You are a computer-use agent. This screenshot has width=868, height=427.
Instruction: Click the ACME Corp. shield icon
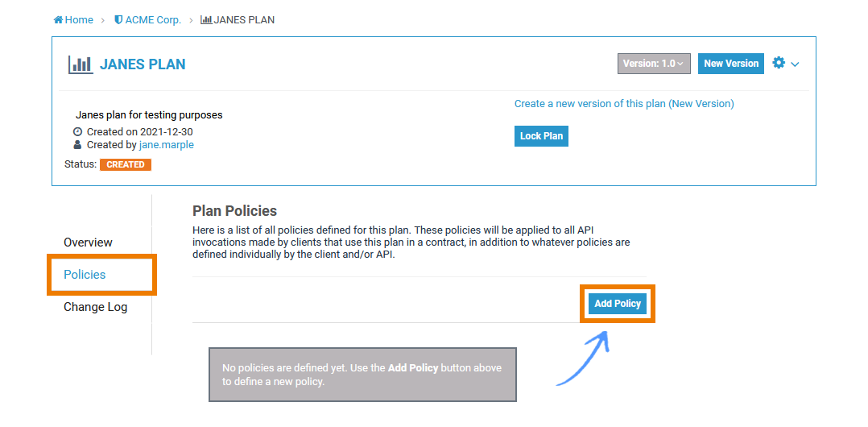(118, 20)
